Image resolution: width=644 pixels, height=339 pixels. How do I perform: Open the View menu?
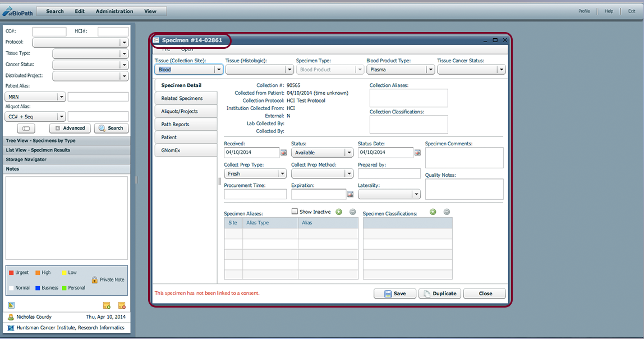[150, 11]
